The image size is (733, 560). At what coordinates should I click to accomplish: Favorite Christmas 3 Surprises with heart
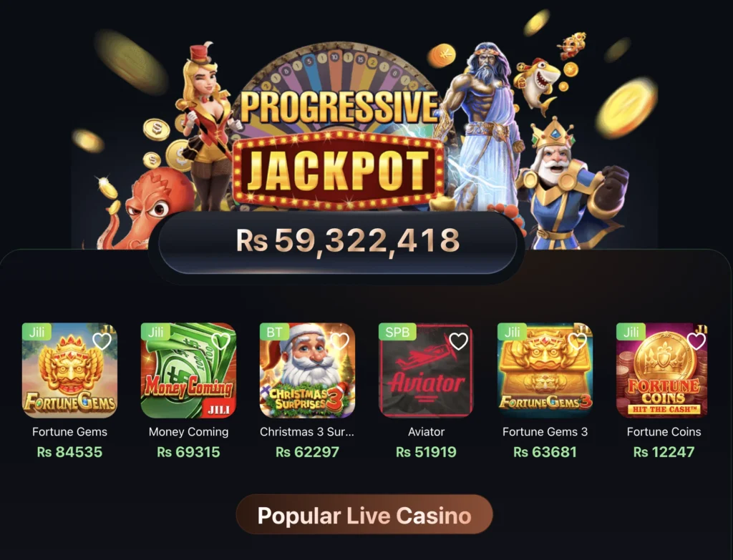(x=339, y=341)
